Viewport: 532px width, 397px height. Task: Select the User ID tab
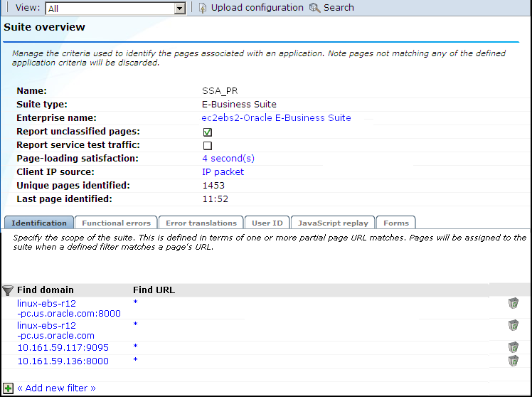[267, 223]
